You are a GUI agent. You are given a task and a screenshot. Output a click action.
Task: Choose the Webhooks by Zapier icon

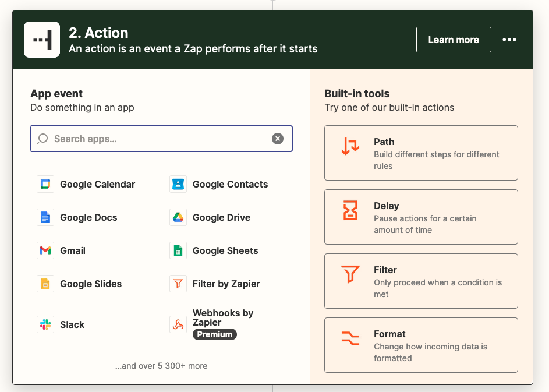178,324
